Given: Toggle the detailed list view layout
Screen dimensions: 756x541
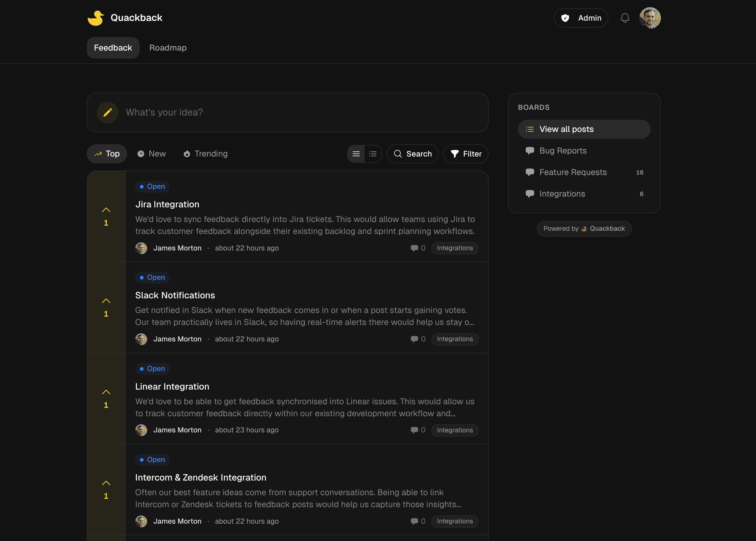Looking at the screenshot, I should (356, 154).
